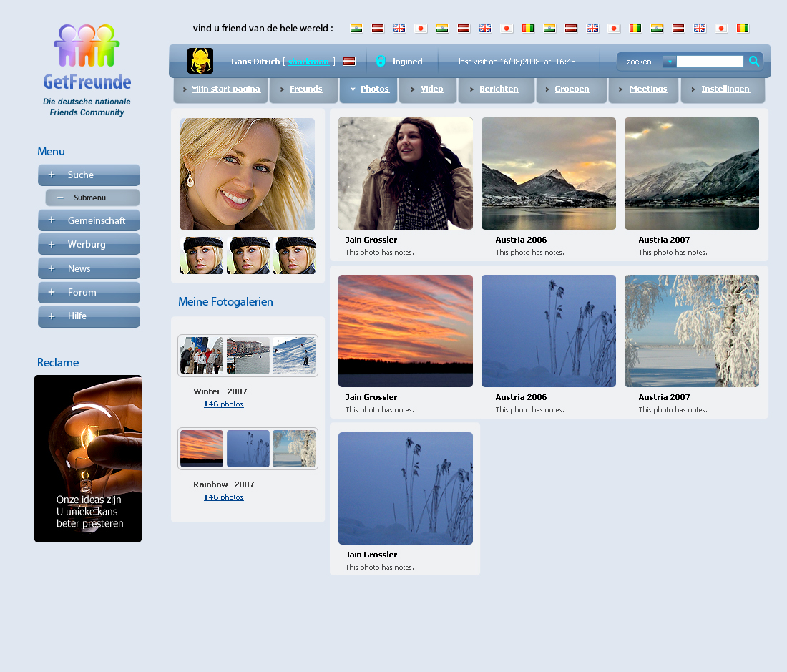The width and height of the screenshot is (787, 672).
Task: Switch to the Groepen tab
Action: [572, 89]
